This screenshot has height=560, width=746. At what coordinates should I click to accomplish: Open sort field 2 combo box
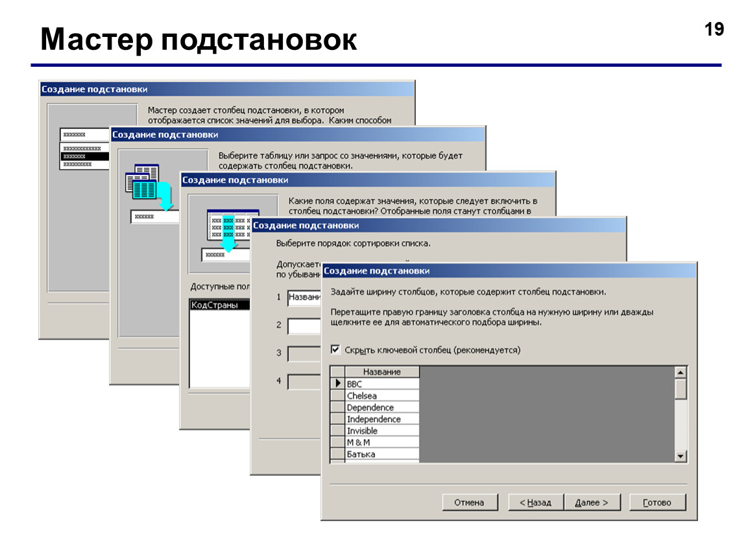tap(304, 326)
